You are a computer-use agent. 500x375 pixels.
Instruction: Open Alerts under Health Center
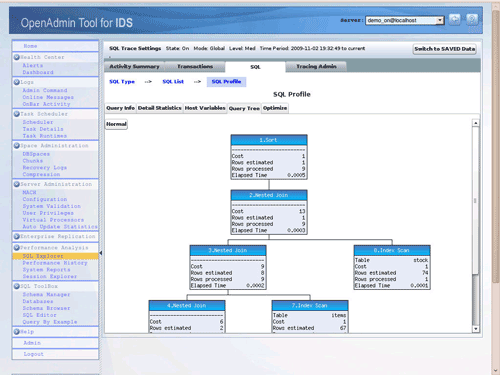tap(33, 65)
